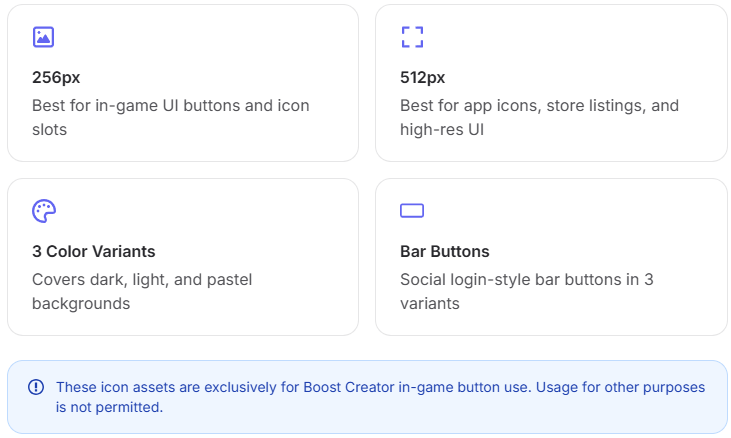The width and height of the screenshot is (731, 438).
Task: Click the app icons and store listings description
Action: [x=539, y=117]
